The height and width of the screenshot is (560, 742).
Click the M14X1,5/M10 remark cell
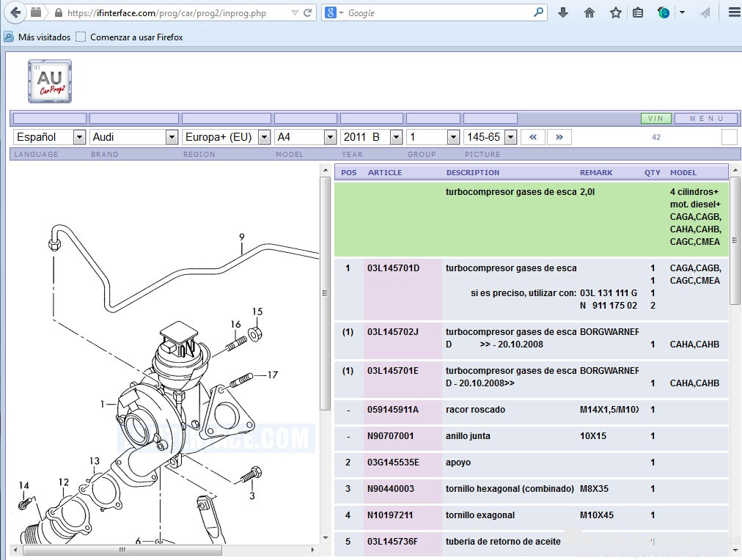click(x=609, y=410)
